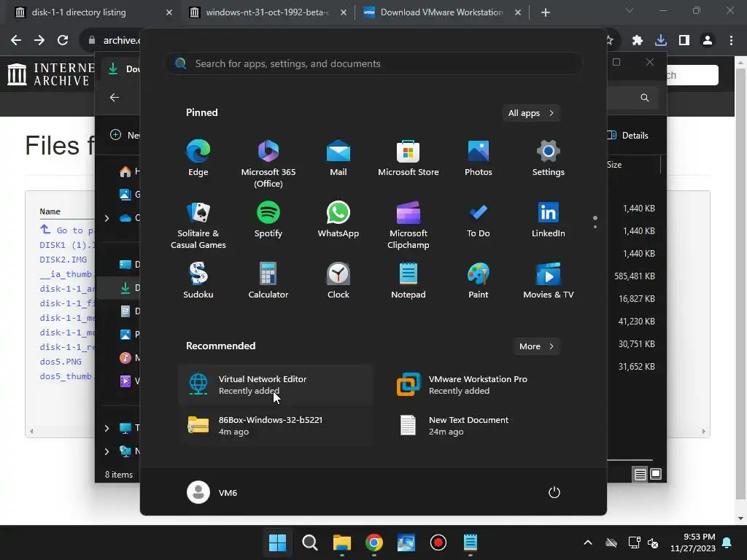This screenshot has width=747, height=560.
Task: Open the To Do app
Action: (479, 219)
